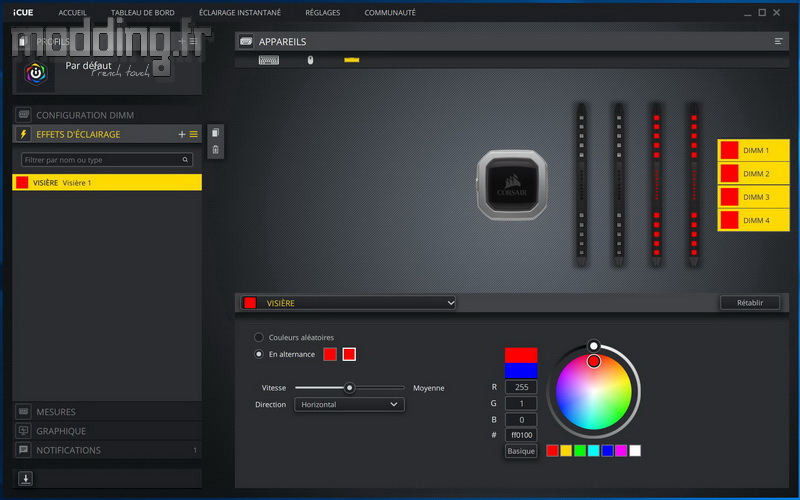Viewport: 800px width, 500px height.
Task: Click the first alternating color swatch
Action: [x=330, y=354]
